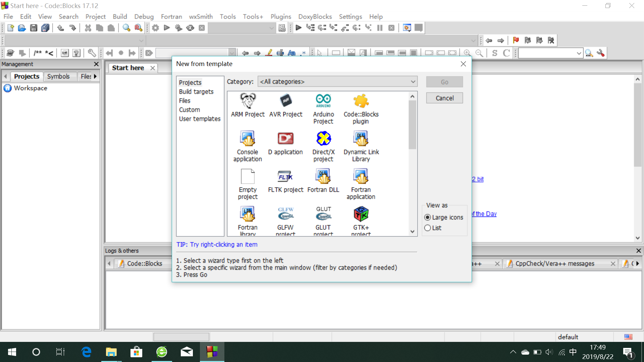Screen dimensions: 644x362
Task: Open Microsoft Edge from the taskbar
Action: point(86,352)
